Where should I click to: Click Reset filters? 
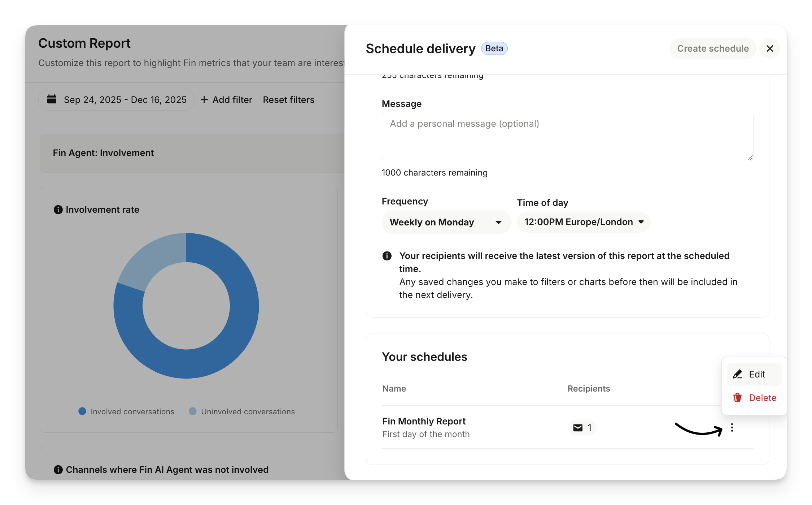tap(288, 100)
